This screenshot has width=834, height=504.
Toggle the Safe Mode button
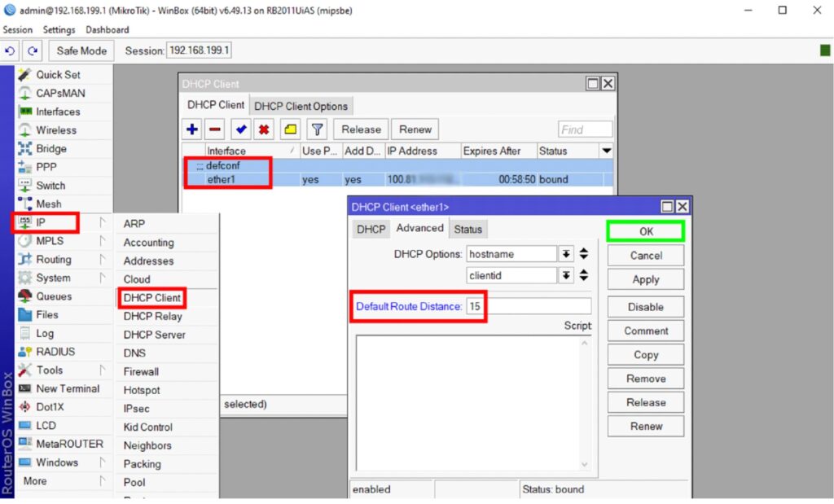[81, 50]
